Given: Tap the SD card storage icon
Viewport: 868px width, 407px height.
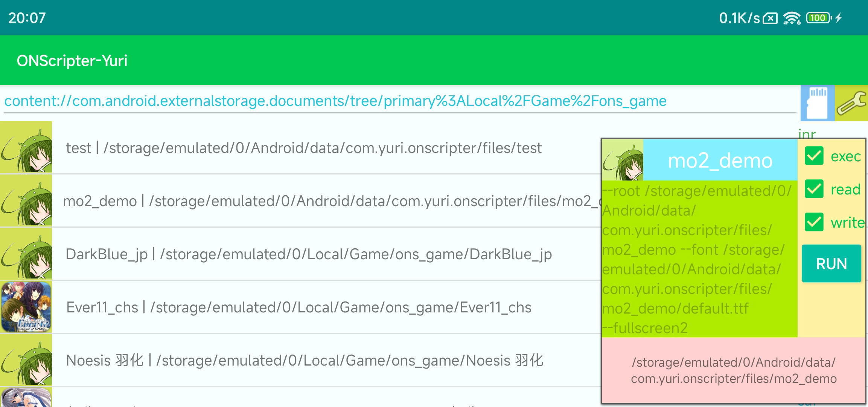Looking at the screenshot, I should pyautogui.click(x=817, y=103).
